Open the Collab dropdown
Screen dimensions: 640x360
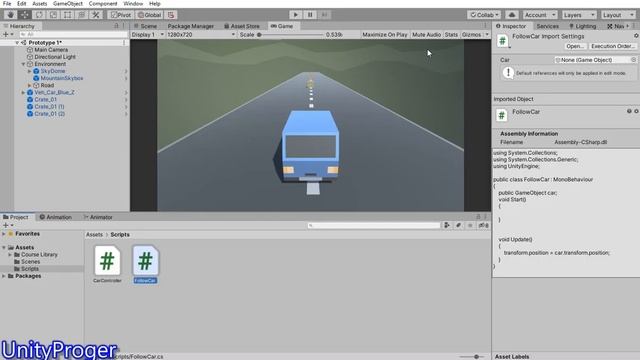[484, 15]
